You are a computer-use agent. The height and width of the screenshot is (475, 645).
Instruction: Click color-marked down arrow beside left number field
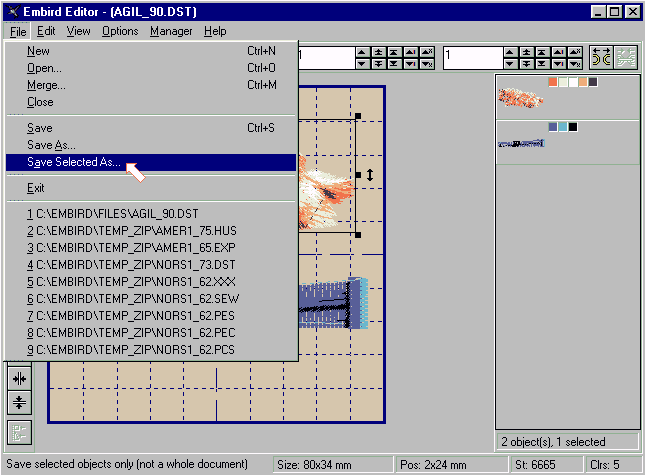pos(411,63)
